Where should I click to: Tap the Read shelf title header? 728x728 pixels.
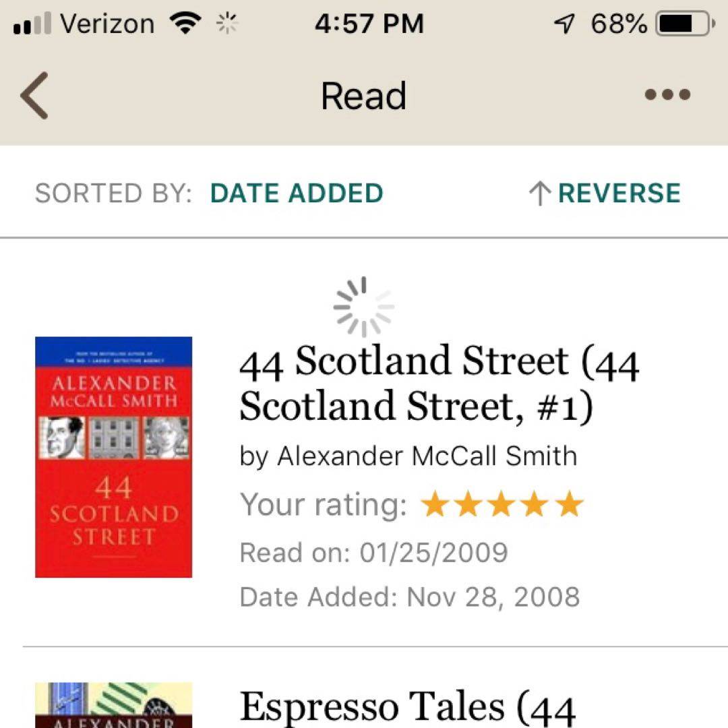(363, 96)
